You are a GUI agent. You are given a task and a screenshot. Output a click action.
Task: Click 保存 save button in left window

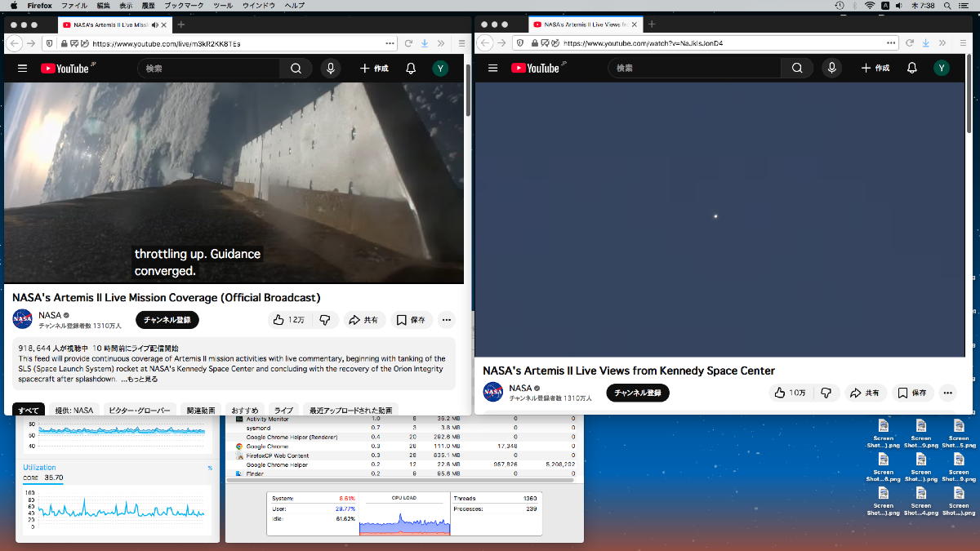(411, 320)
